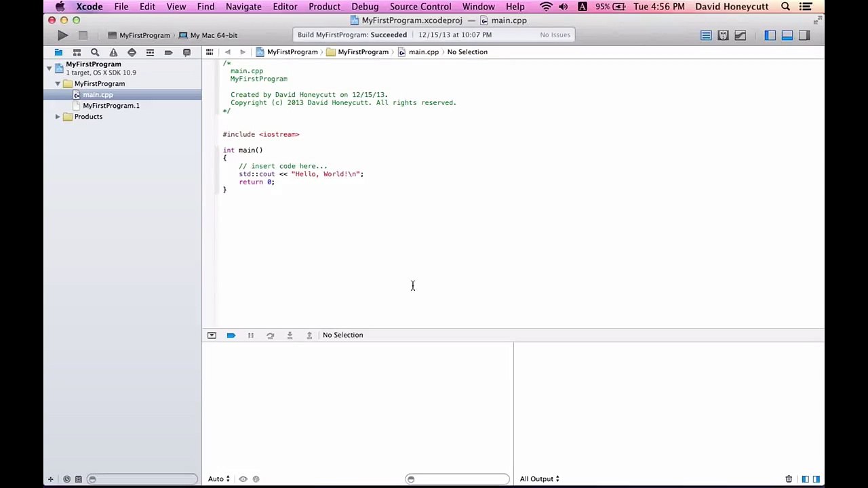Click the Quick Look eye icon

click(x=243, y=479)
